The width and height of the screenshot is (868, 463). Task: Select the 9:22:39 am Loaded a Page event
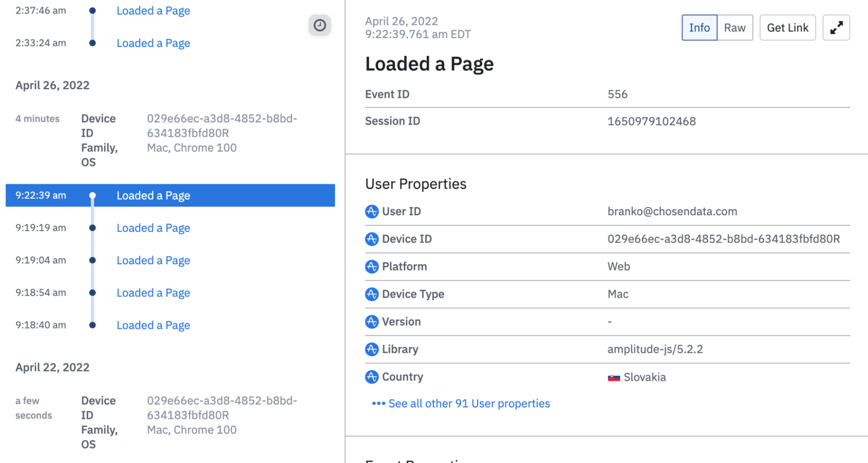170,195
